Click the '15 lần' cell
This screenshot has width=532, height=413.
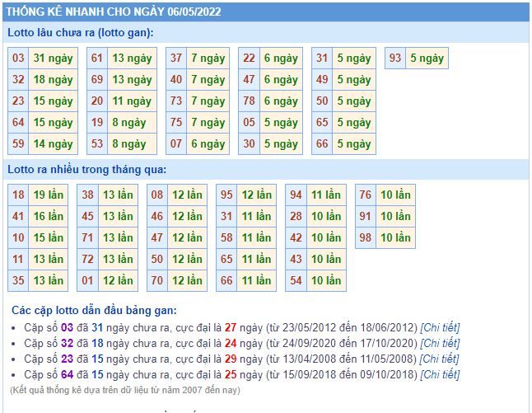click(x=49, y=237)
